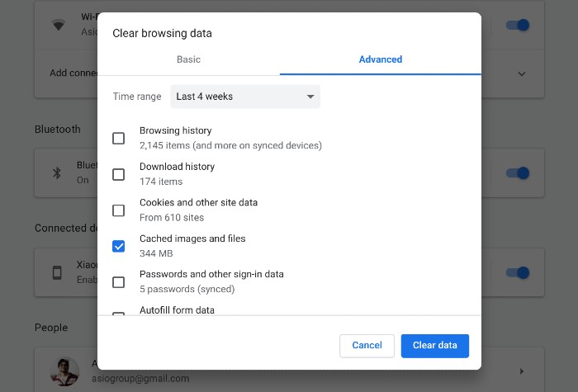Check the Download history checkbox
578x392 pixels.
click(x=118, y=174)
